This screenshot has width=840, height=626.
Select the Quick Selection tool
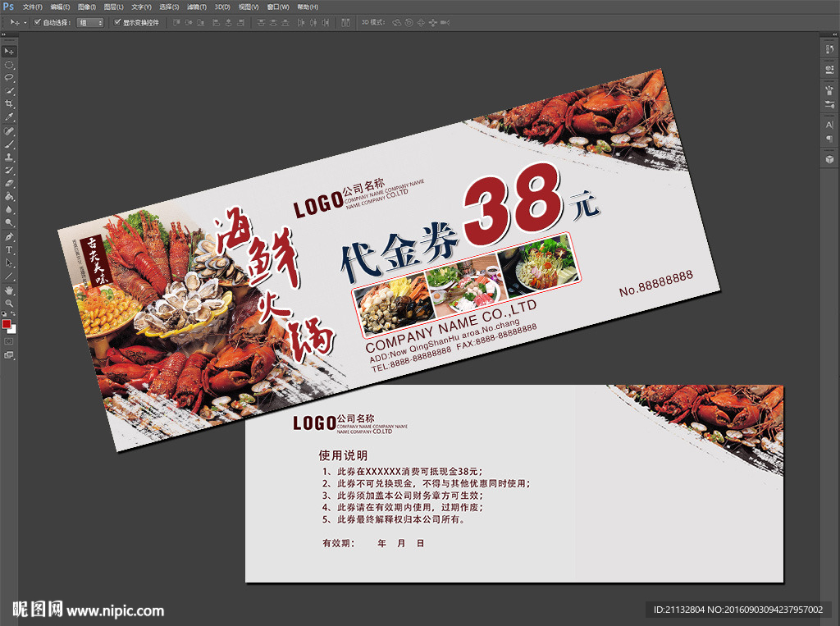pyautogui.click(x=9, y=91)
